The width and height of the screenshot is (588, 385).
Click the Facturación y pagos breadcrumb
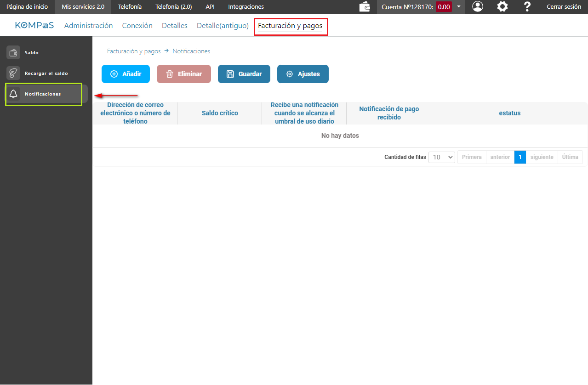pyautogui.click(x=134, y=51)
